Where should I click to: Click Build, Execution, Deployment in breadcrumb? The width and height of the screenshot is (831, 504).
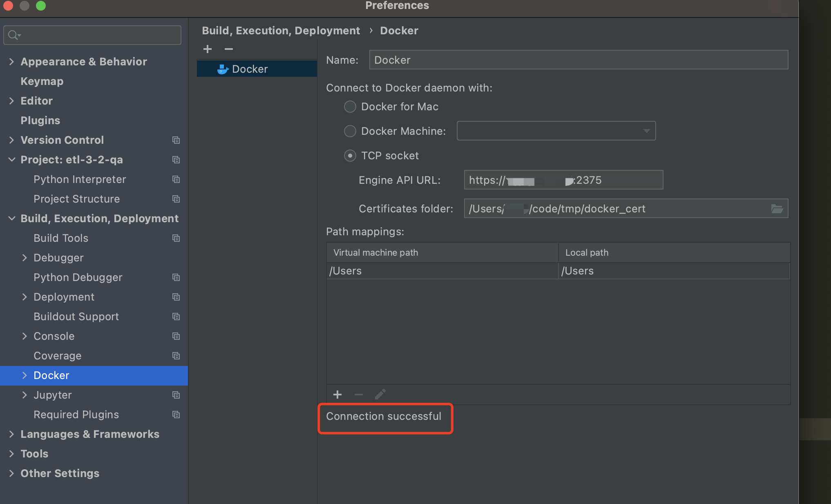tap(281, 31)
